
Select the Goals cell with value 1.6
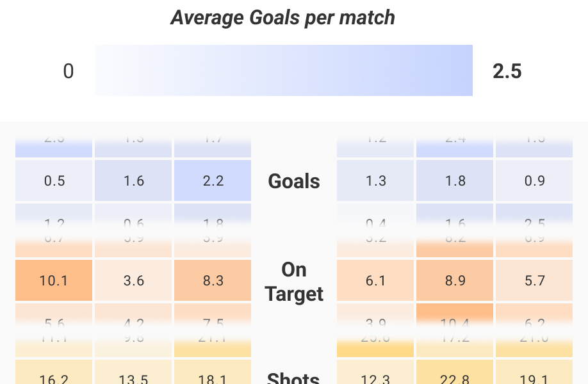(133, 181)
